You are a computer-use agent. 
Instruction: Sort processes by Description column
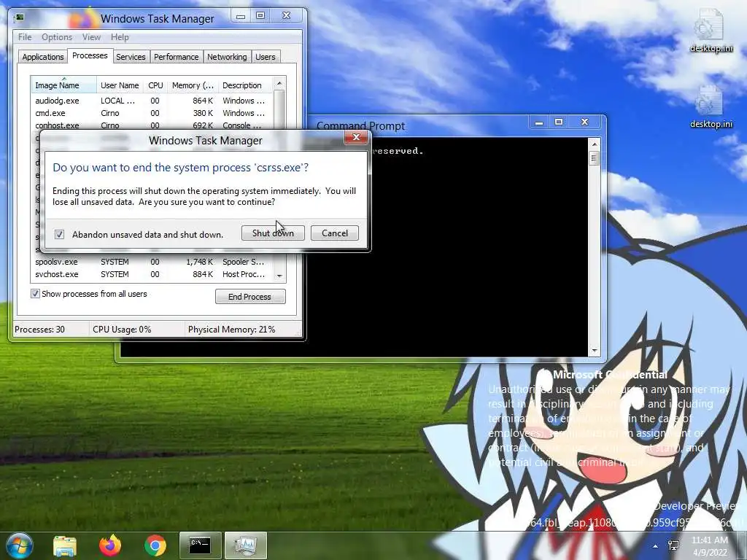[x=246, y=85]
